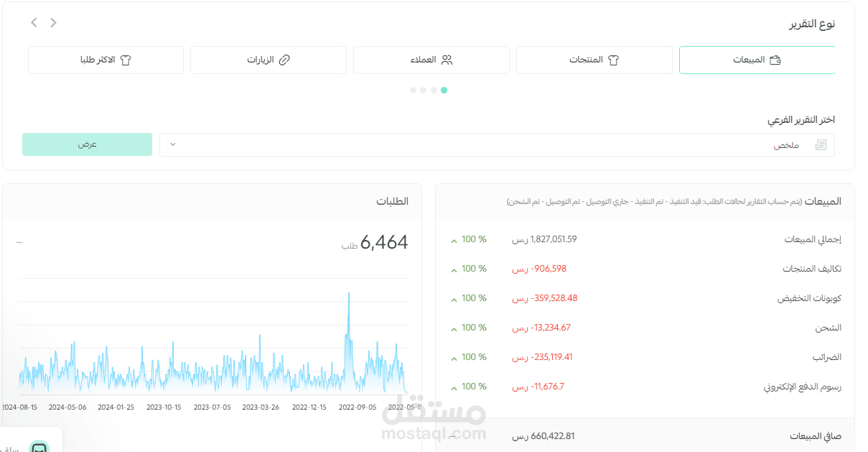Click the إجمالي المبيعات label
Viewport: 868px width, 452px height.
point(812,240)
